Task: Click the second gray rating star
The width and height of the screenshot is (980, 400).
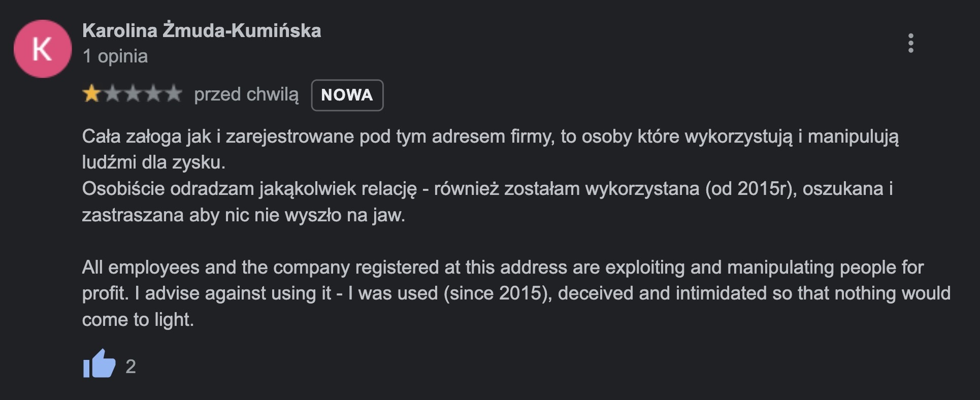Action: 112,94
